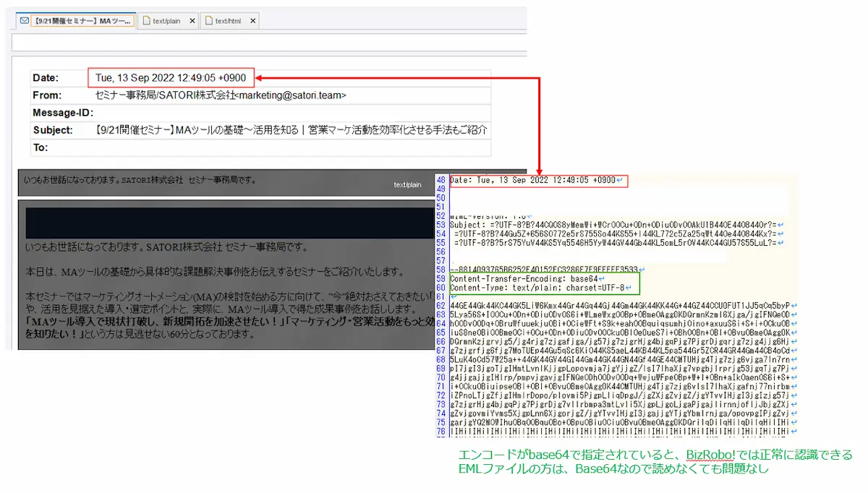868x493 pixels.
Task: Click the Subject: header label
Action: pos(53,130)
